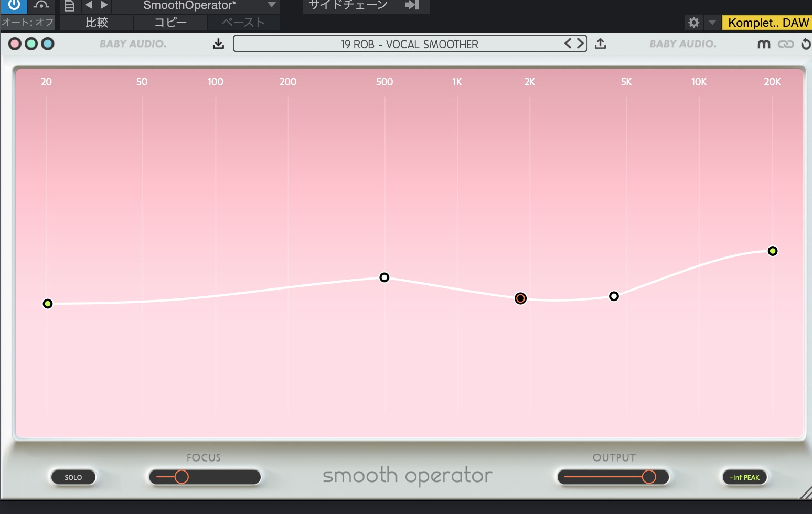Viewport: 812px width, 514px height.
Task: Open the yellow Komplet.. DAW dropdown arrow
Action: 712,23
